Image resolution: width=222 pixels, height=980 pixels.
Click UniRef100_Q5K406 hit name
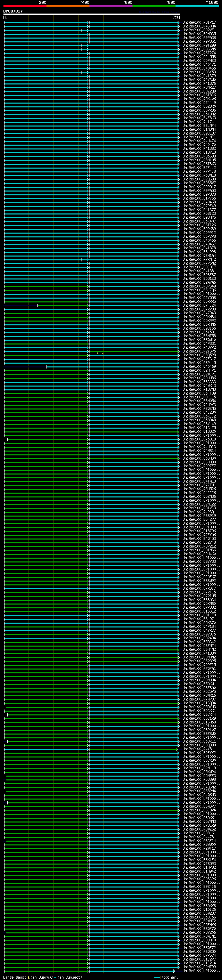tap(199, 99)
